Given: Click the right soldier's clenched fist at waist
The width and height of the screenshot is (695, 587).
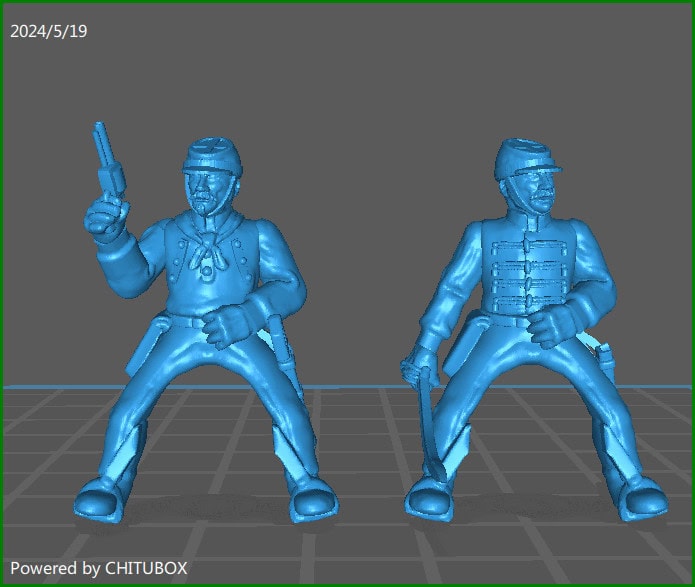Looking at the screenshot, I should 548,324.
